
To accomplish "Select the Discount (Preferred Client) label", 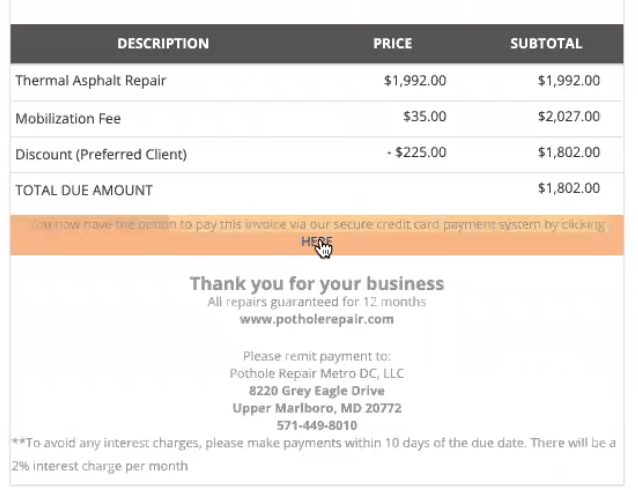I will 101,154.
